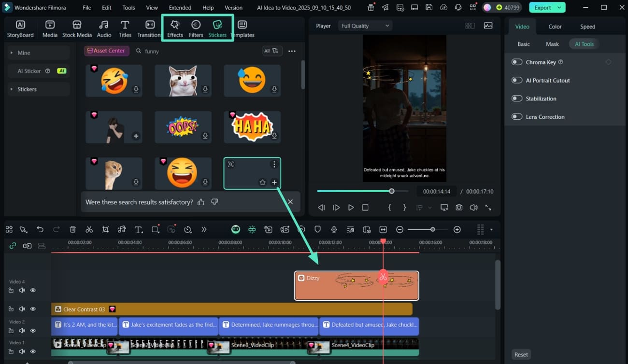Open the Extended menu
Screen dimensions: 628x364
pos(180,8)
